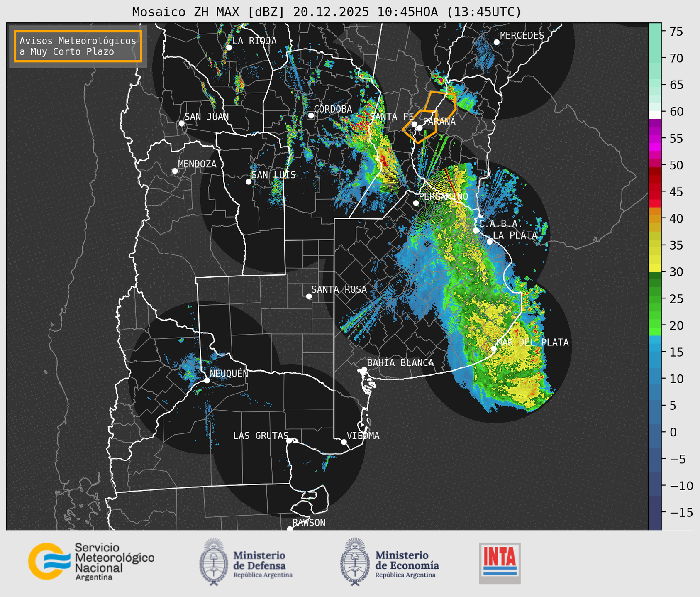Image resolution: width=700 pixels, height=597 pixels.
Task: Click the 25 dBZ green color scale band
Action: 655,298
